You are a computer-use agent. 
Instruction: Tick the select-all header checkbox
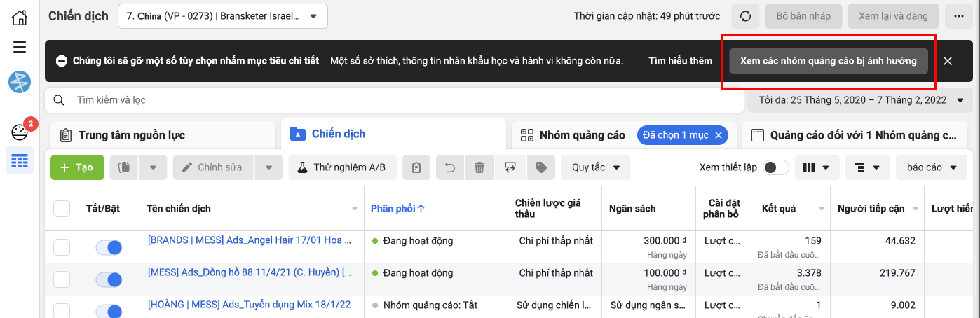pyautogui.click(x=62, y=209)
